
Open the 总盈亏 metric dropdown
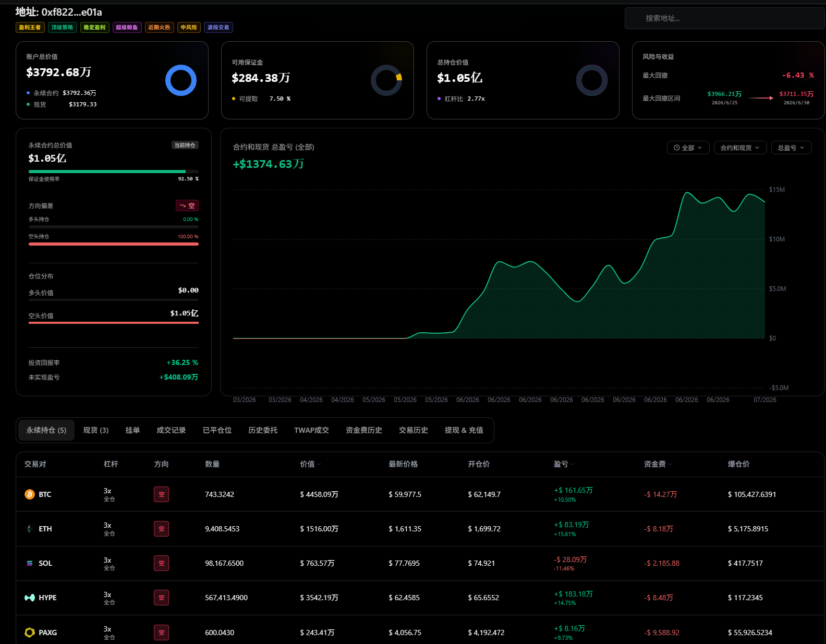[791, 148]
